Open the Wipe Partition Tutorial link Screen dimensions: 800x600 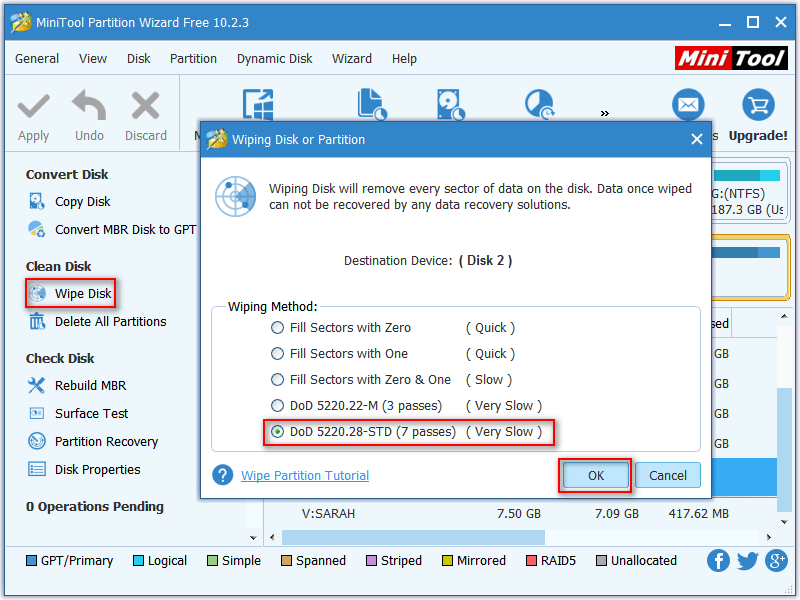click(304, 475)
